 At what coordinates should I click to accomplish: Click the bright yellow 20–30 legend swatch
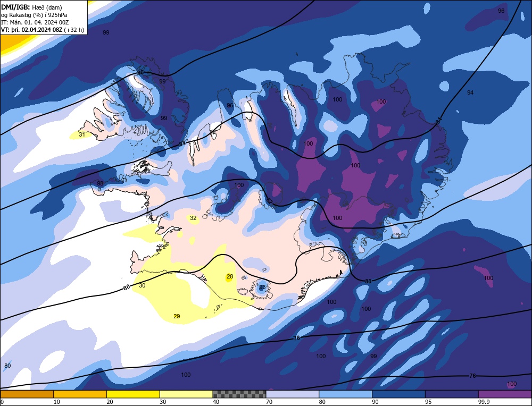(133, 394)
